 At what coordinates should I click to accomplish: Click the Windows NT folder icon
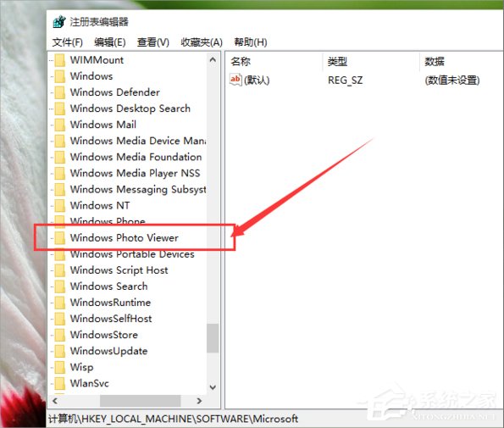click(60, 205)
